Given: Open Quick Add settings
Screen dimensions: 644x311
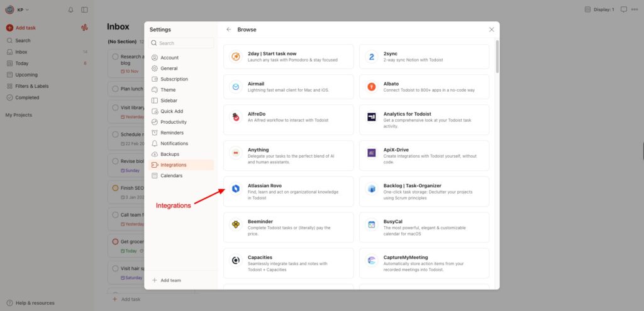Looking at the screenshot, I should [x=181, y=111].
